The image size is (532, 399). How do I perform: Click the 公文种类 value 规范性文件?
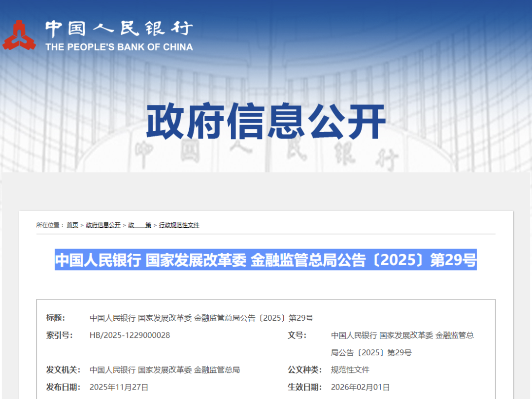coord(351,369)
